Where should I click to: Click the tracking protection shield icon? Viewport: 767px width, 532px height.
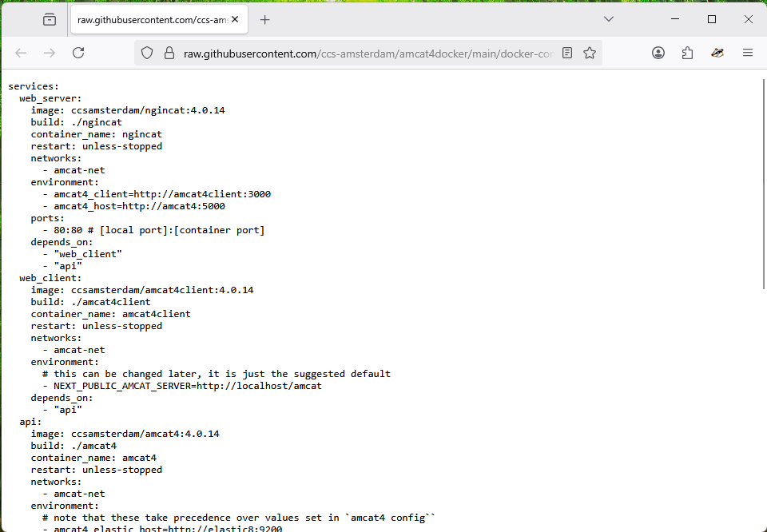coord(147,53)
